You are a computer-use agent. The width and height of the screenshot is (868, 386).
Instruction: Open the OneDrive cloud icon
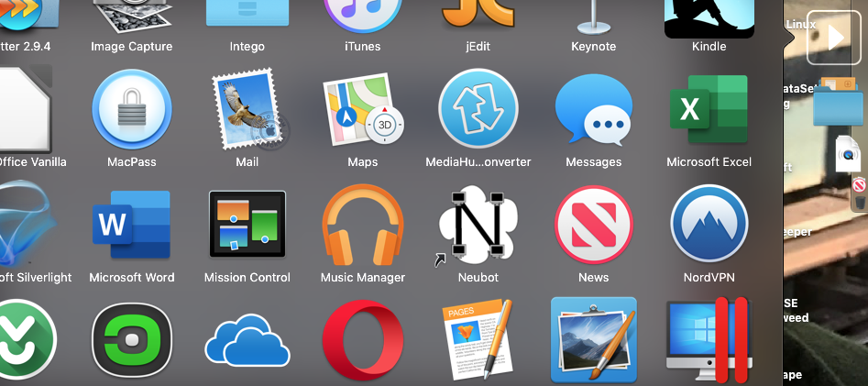[247, 339]
